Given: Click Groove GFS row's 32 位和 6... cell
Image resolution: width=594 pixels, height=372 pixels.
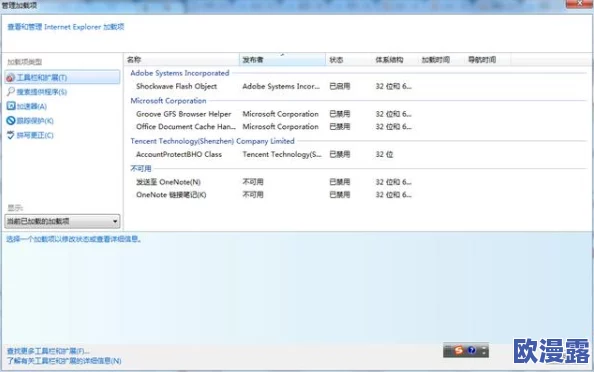Looking at the screenshot, I should (x=393, y=114).
